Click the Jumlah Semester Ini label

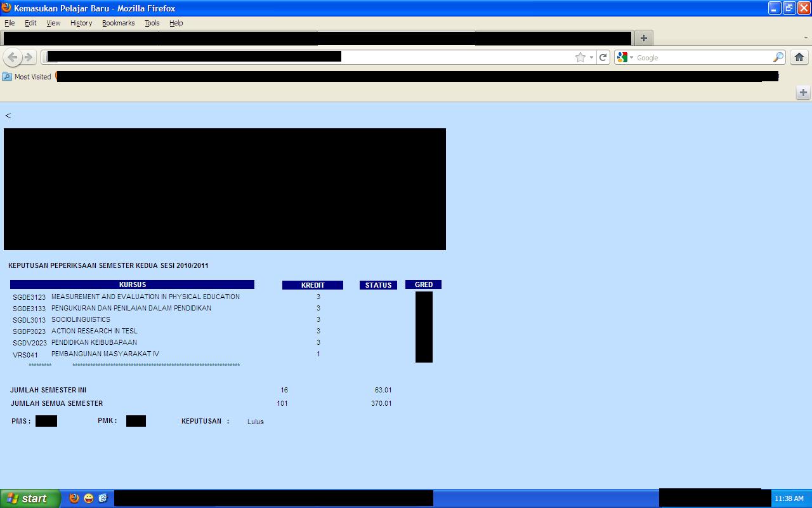tap(48, 390)
